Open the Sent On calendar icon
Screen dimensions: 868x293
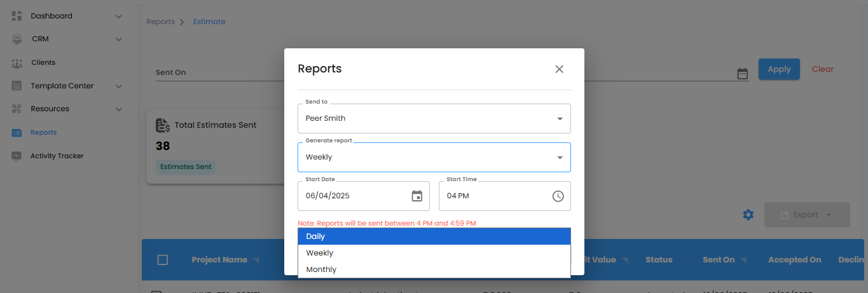point(742,74)
